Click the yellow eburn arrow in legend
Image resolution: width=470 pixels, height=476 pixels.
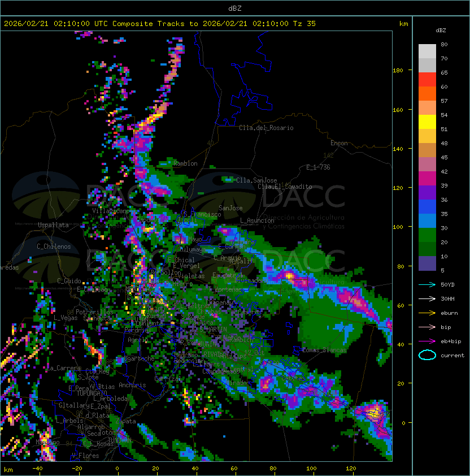point(427,313)
